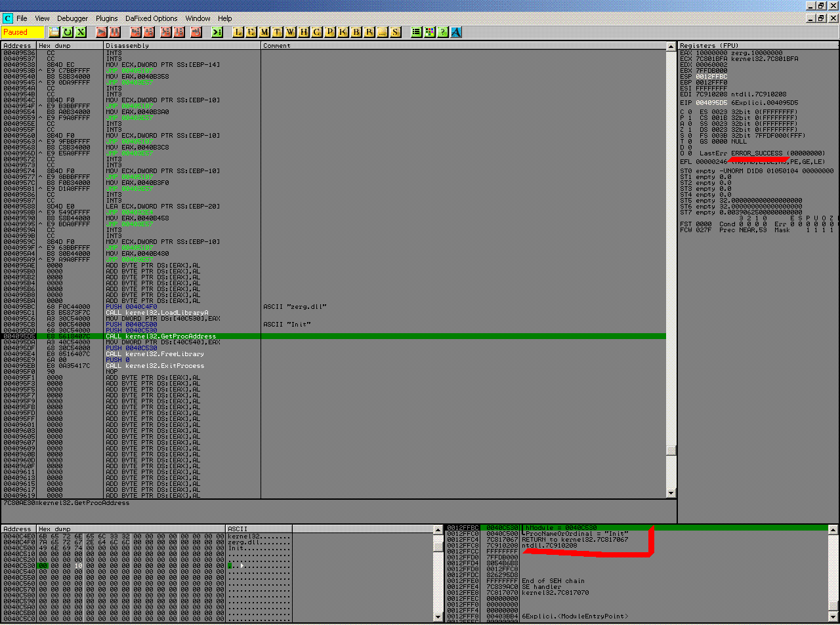Open a file with the toolbar Open icon
This screenshot has width=840, height=625.
54,31
